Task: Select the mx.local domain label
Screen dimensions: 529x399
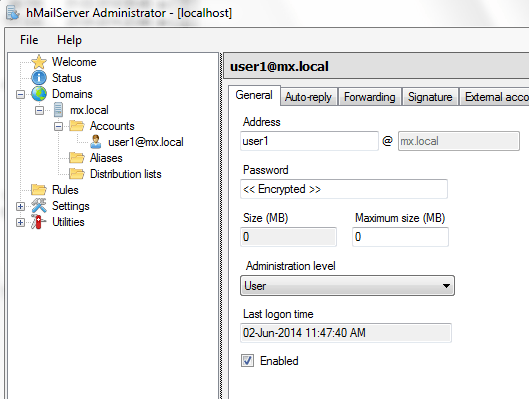Action: click(x=89, y=110)
